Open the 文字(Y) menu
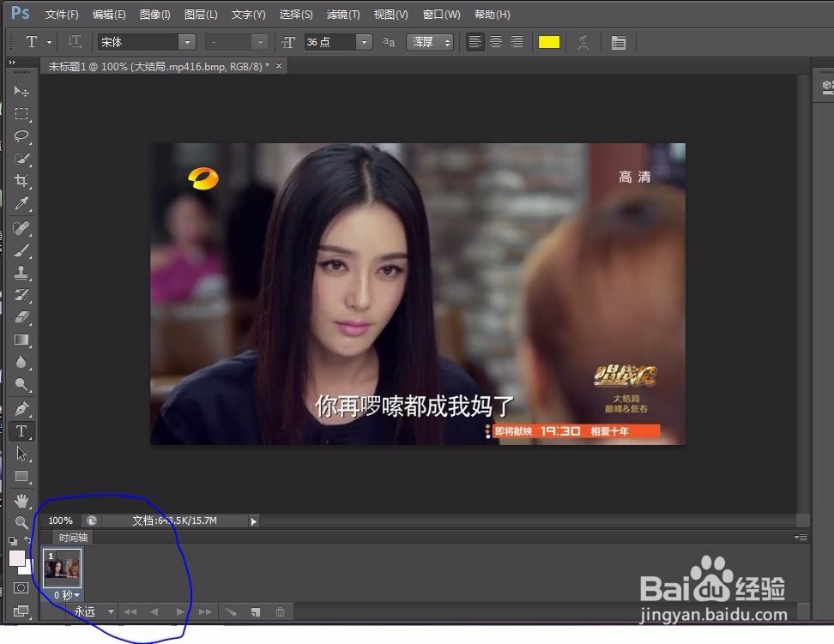The width and height of the screenshot is (834, 644). point(248,15)
